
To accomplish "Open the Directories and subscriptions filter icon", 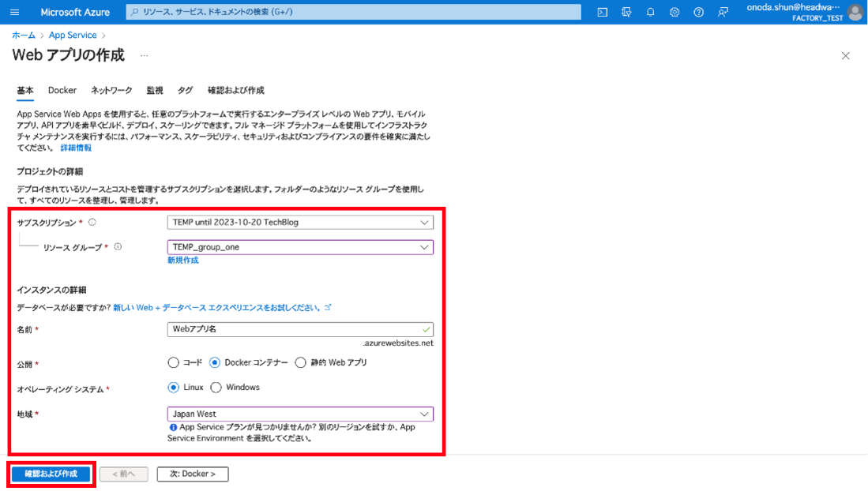I will coord(626,12).
